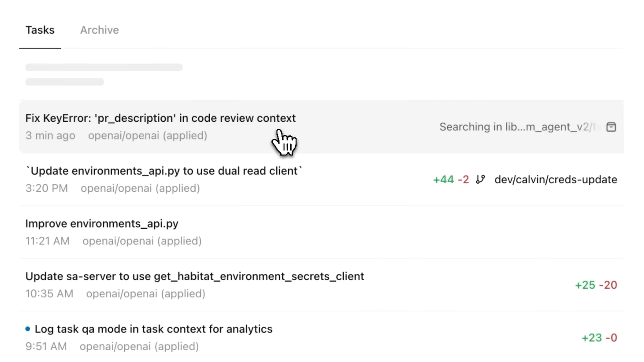Click the +23 -0 diff stats
This screenshot has width=644, height=362.
(599, 338)
